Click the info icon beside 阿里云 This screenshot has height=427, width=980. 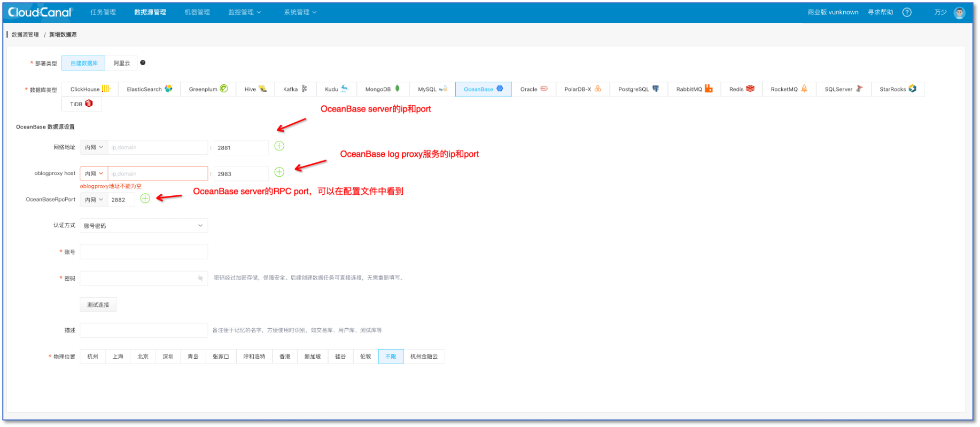pos(143,63)
